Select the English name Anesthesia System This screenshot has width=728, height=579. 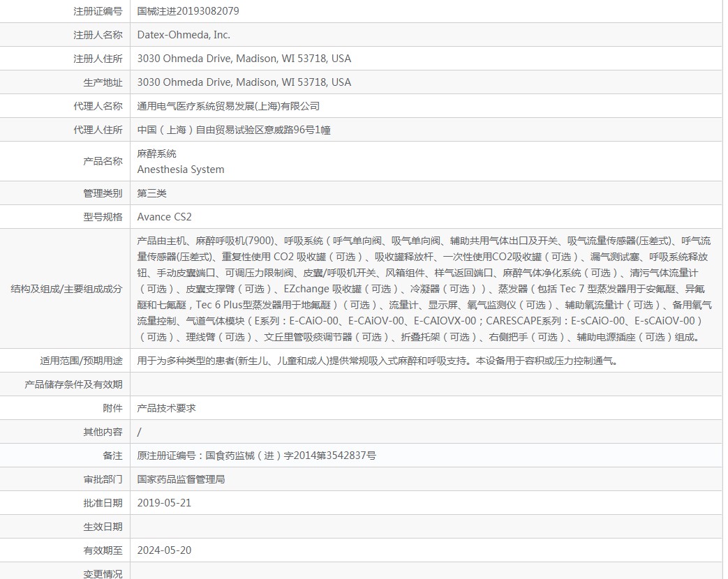click(x=181, y=170)
